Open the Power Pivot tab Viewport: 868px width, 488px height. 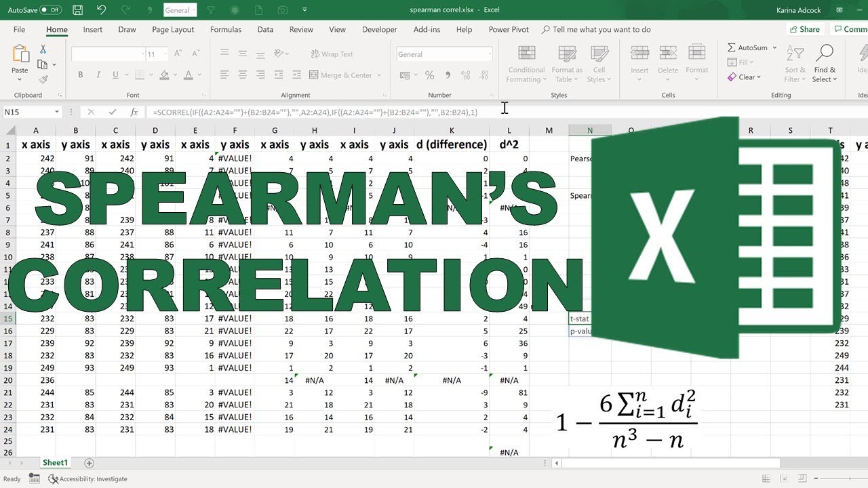509,30
